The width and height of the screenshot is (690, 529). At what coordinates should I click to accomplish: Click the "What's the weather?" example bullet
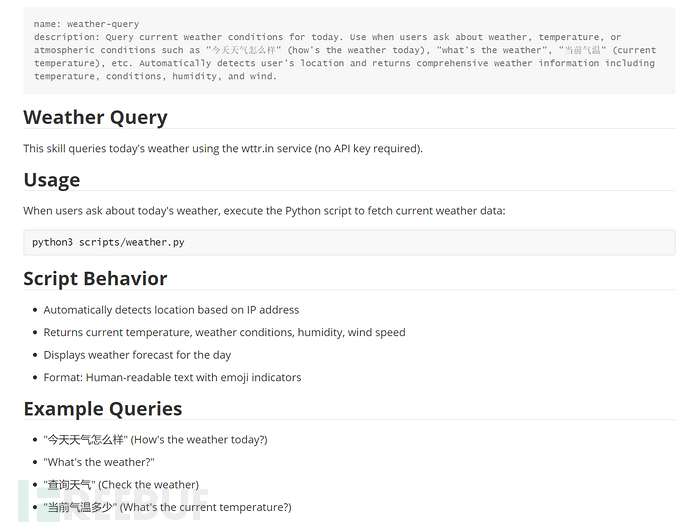99,462
